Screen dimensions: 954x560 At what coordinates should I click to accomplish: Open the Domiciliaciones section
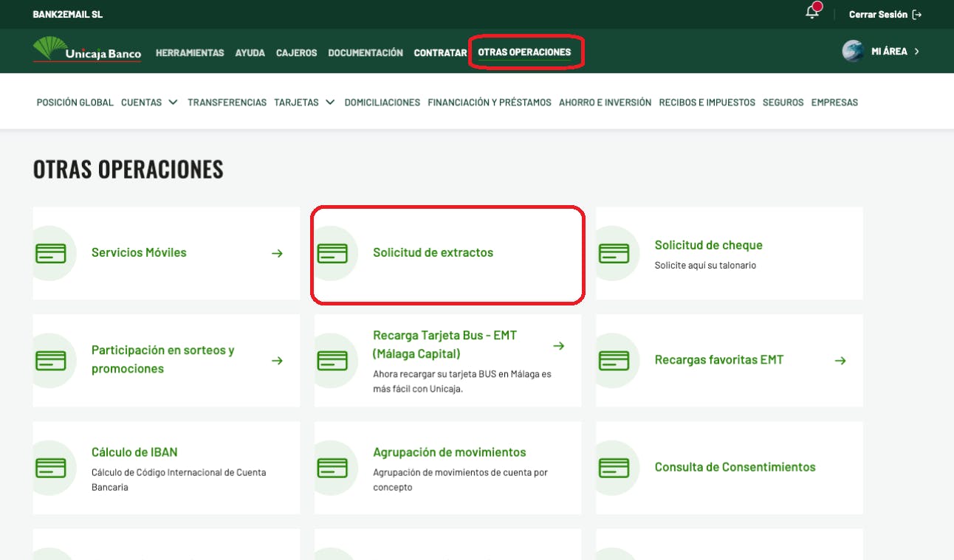(x=382, y=103)
